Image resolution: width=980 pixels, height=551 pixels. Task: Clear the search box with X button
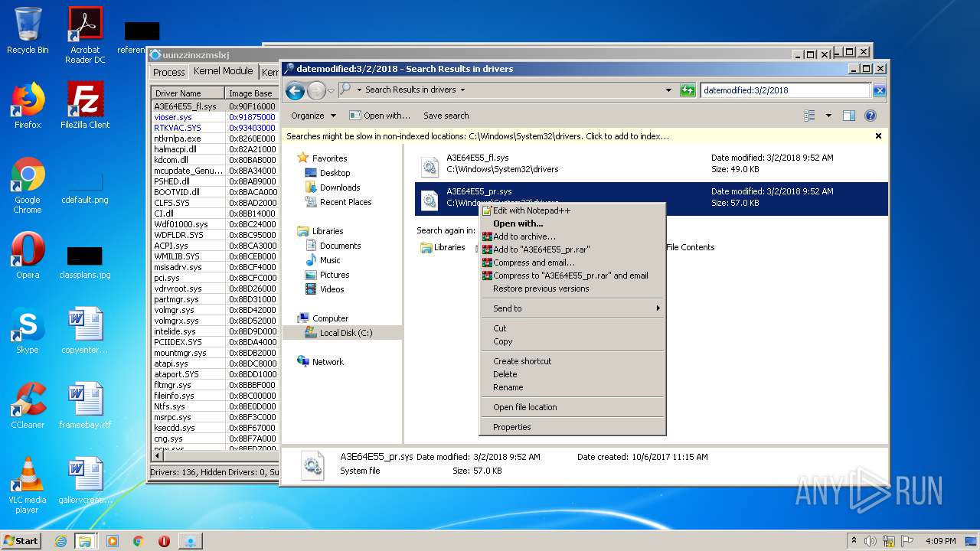point(879,90)
